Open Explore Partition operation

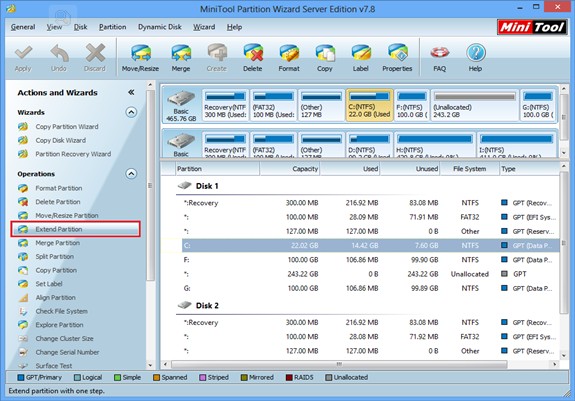click(x=59, y=325)
